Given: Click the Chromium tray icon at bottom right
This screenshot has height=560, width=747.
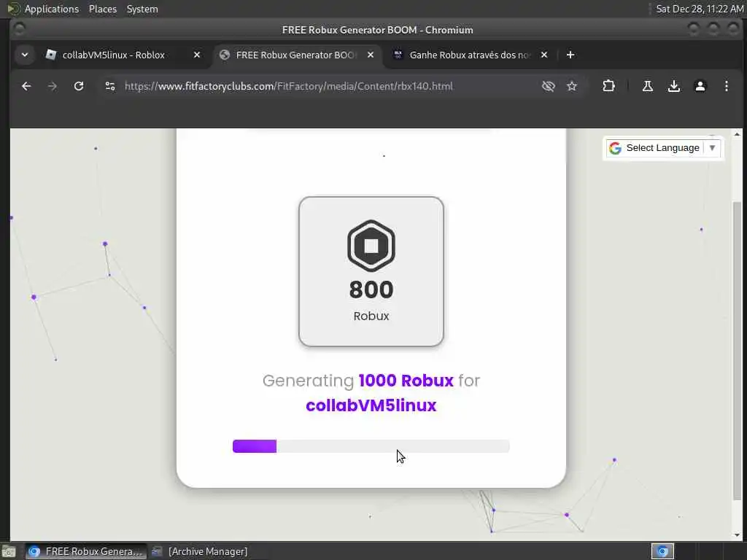Looking at the screenshot, I should click(662, 551).
